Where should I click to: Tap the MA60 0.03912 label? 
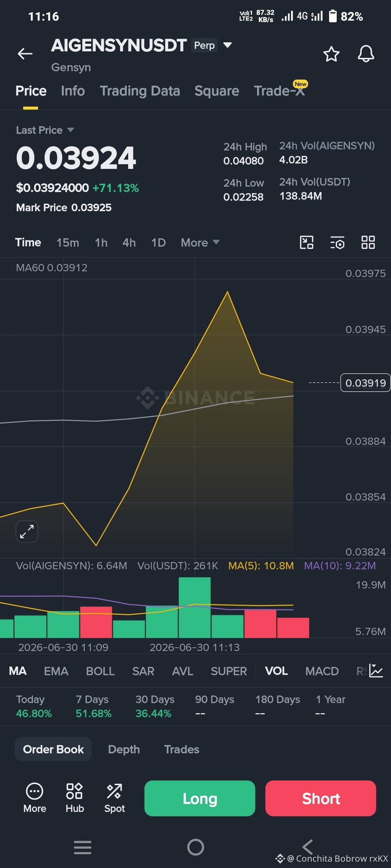click(x=52, y=268)
